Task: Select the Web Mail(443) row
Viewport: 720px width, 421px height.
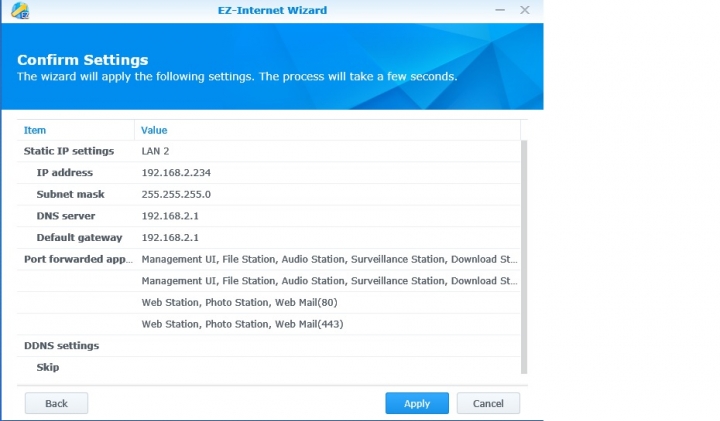Action: pos(269,324)
